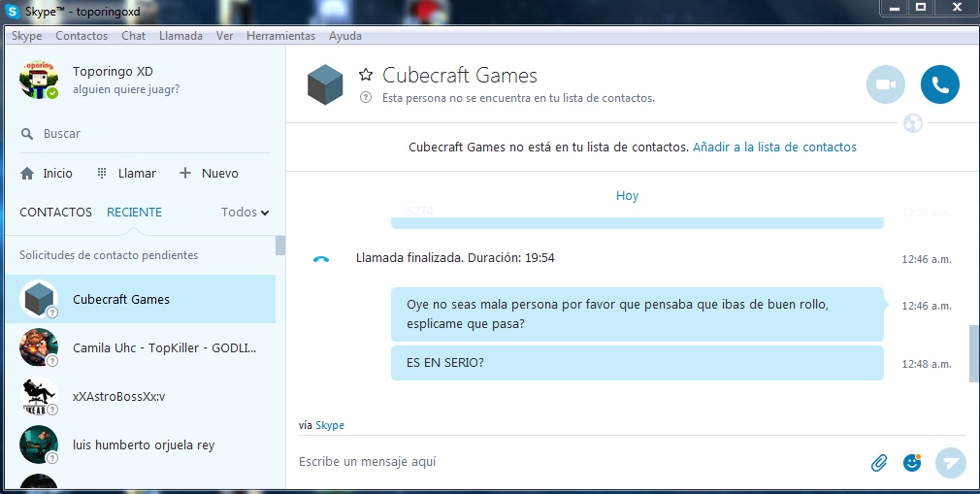Image resolution: width=980 pixels, height=494 pixels.
Task: Expand the Todos filter dropdown
Action: 245,212
